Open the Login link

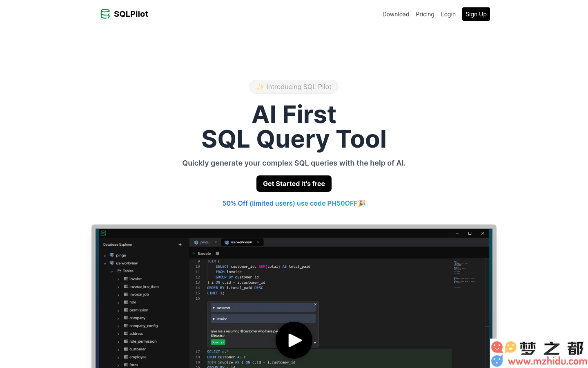[448, 14]
